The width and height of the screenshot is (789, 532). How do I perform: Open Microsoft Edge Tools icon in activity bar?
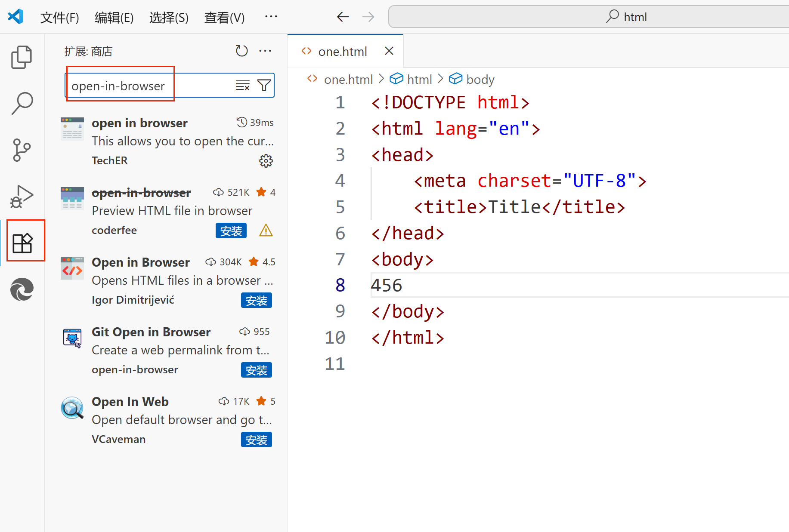pos(22,289)
